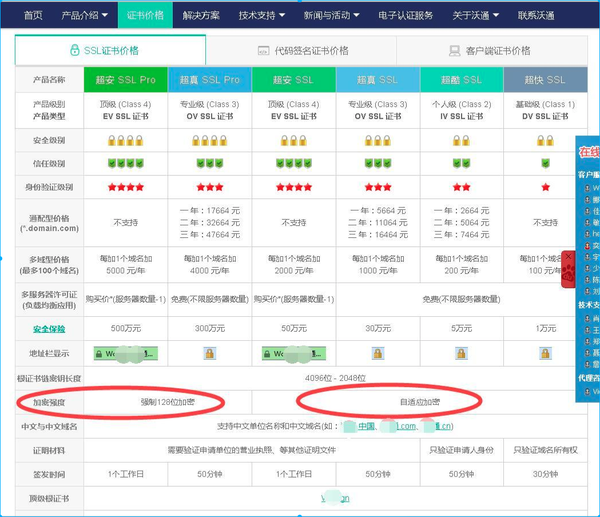
Task: Select the 个人级 (Class 2) IV SSL 证书 cell
Action: 461,110
